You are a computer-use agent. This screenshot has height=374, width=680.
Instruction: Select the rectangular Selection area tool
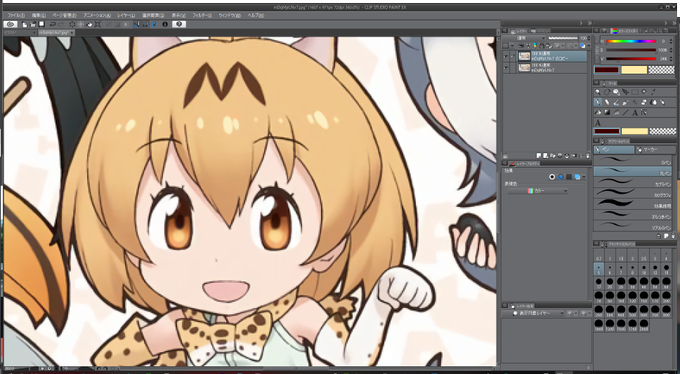coord(635,92)
